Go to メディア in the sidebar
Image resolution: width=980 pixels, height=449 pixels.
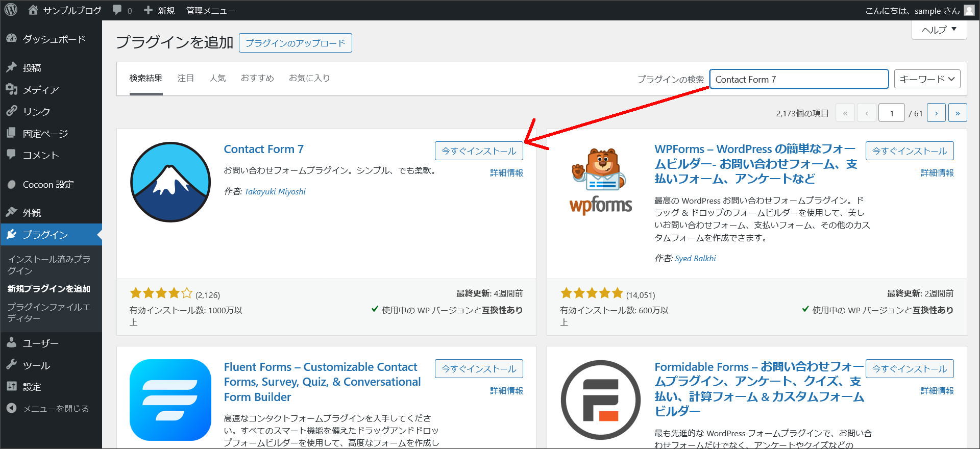point(41,90)
